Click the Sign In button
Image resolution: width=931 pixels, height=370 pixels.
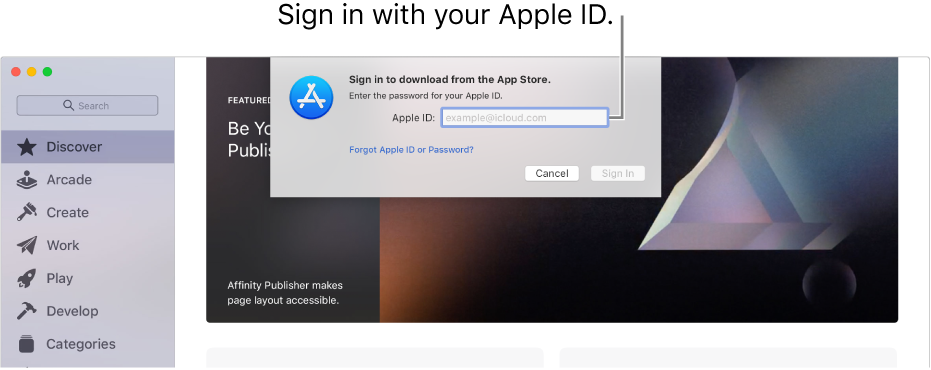(x=618, y=173)
